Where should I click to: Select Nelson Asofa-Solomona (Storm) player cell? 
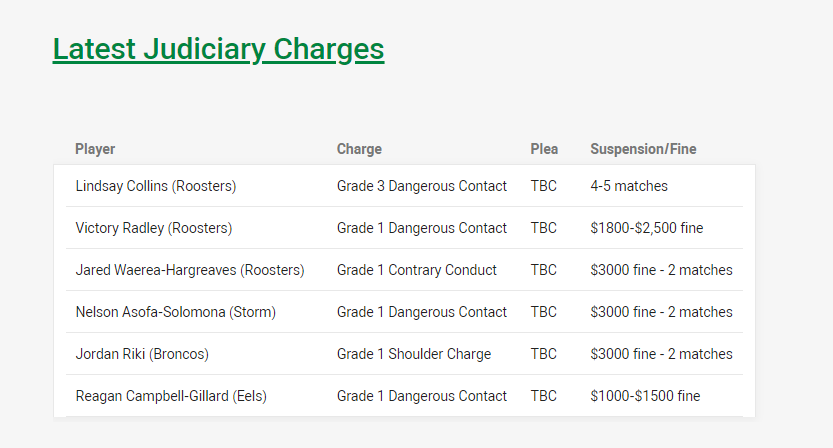(176, 312)
